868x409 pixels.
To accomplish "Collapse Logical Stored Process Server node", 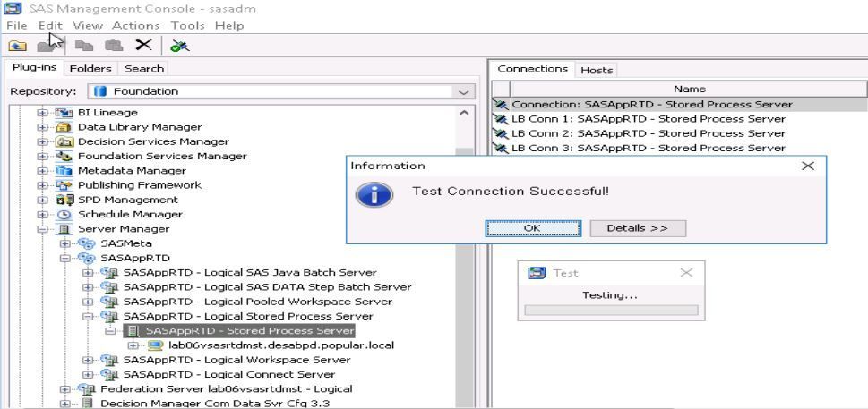I will pyautogui.click(x=88, y=316).
